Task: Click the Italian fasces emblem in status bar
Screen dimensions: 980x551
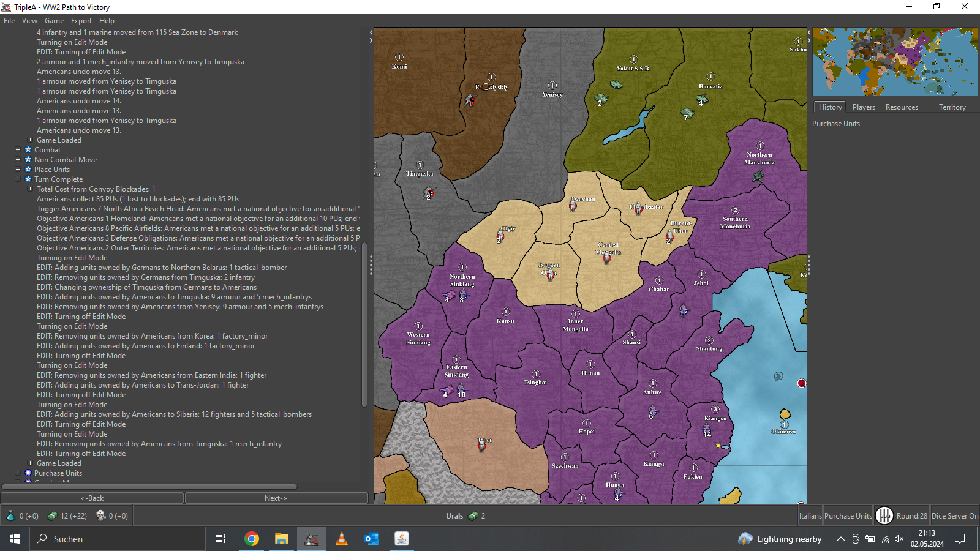Action: (x=884, y=515)
